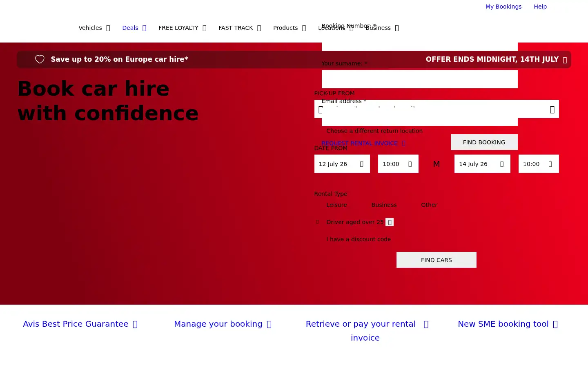This screenshot has height=368, width=588.
Task: Open the Help link
Action: point(540,7)
